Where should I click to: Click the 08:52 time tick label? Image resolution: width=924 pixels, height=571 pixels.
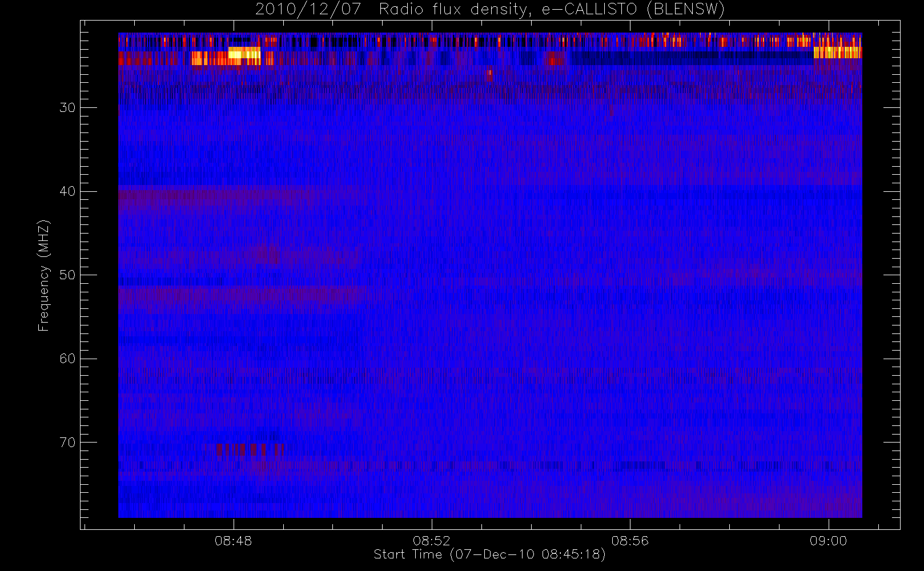coord(432,541)
